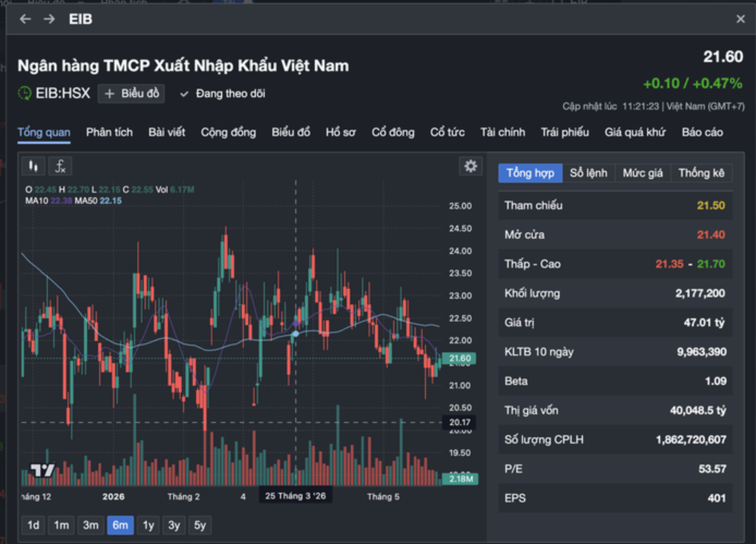Open the Trái phiếu tab
The width and height of the screenshot is (756, 544).
point(565,132)
